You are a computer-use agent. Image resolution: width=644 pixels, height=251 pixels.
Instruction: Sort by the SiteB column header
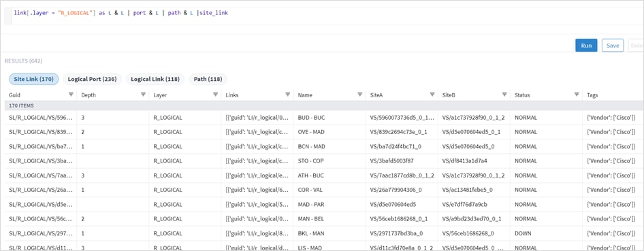[x=449, y=95]
